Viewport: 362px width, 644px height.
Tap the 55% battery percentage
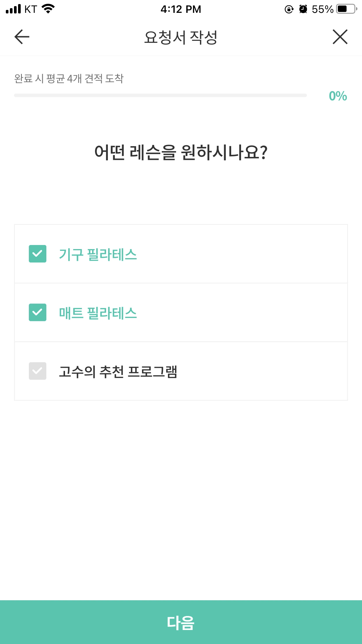coord(322,9)
